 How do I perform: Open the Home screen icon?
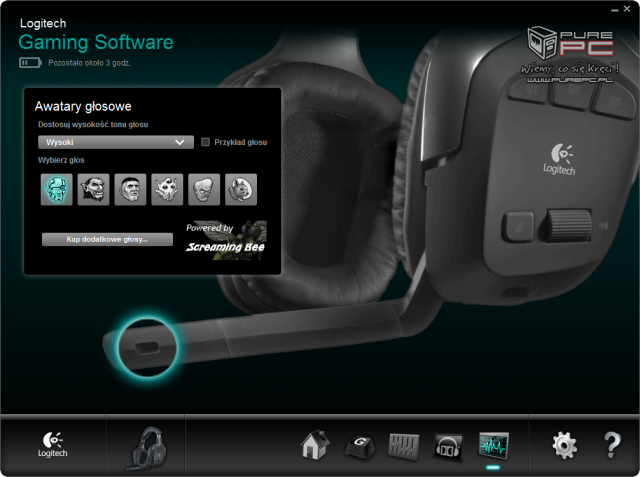point(315,445)
